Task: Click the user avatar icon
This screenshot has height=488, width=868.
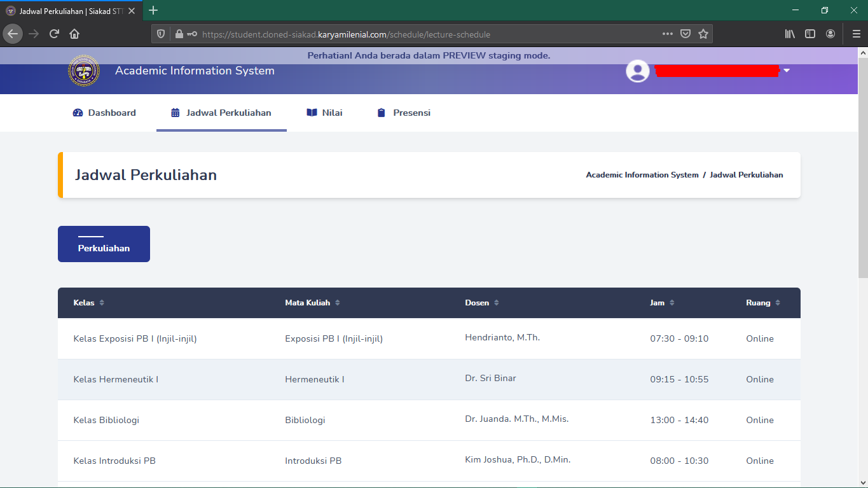Action: [x=638, y=71]
